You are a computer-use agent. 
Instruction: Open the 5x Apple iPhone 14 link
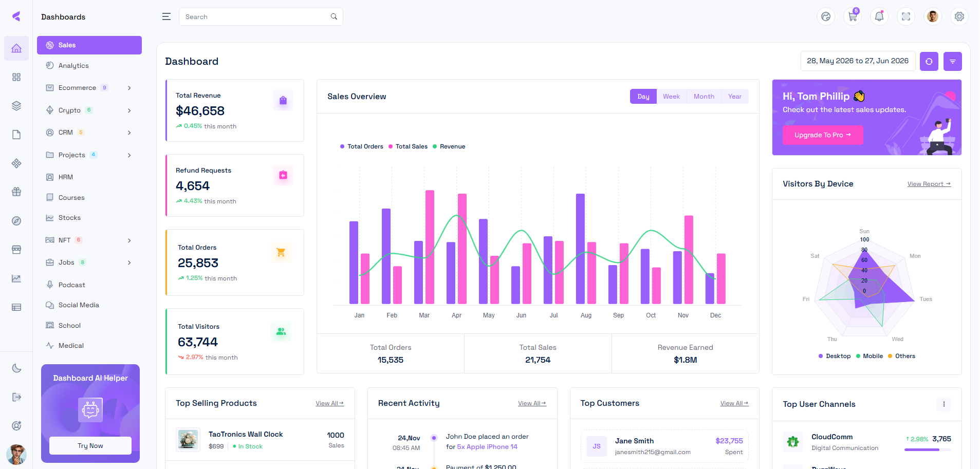(x=487, y=447)
